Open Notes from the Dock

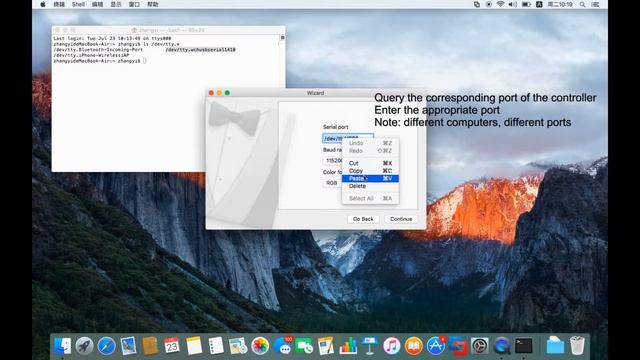point(194,346)
